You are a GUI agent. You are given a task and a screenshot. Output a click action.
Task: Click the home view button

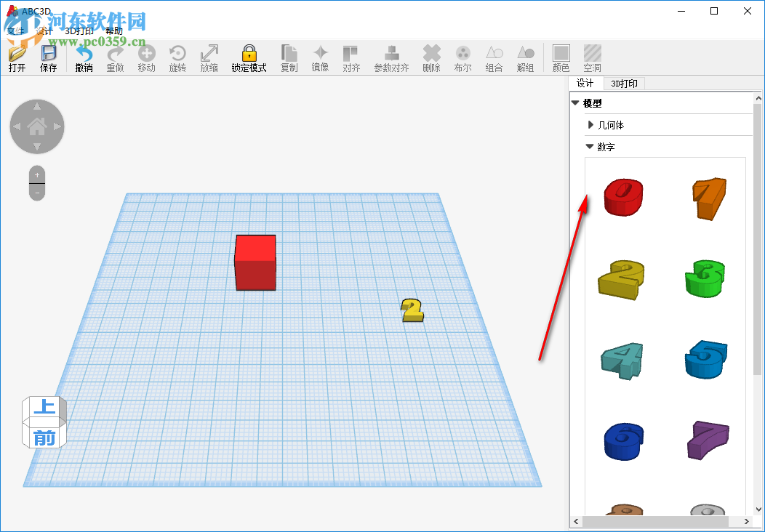pyautogui.click(x=37, y=126)
